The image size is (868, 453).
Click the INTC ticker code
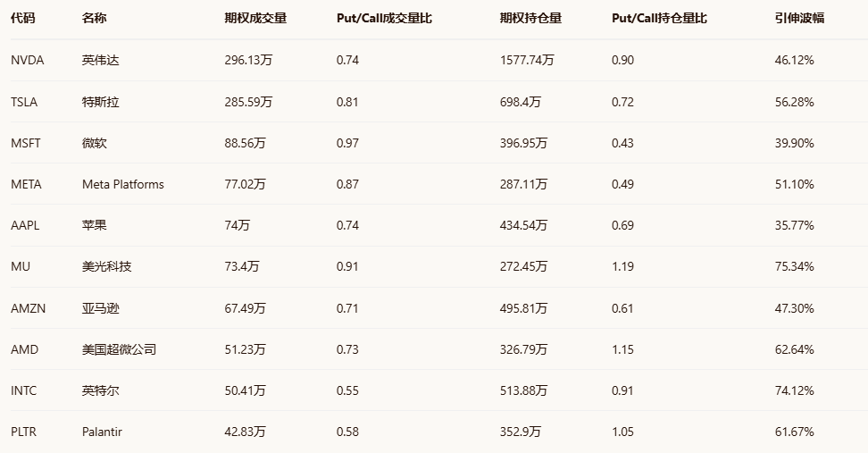pyautogui.click(x=24, y=390)
